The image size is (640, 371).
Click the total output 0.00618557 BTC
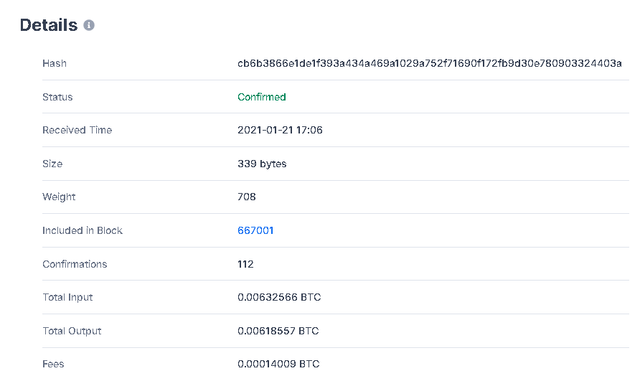(x=278, y=331)
